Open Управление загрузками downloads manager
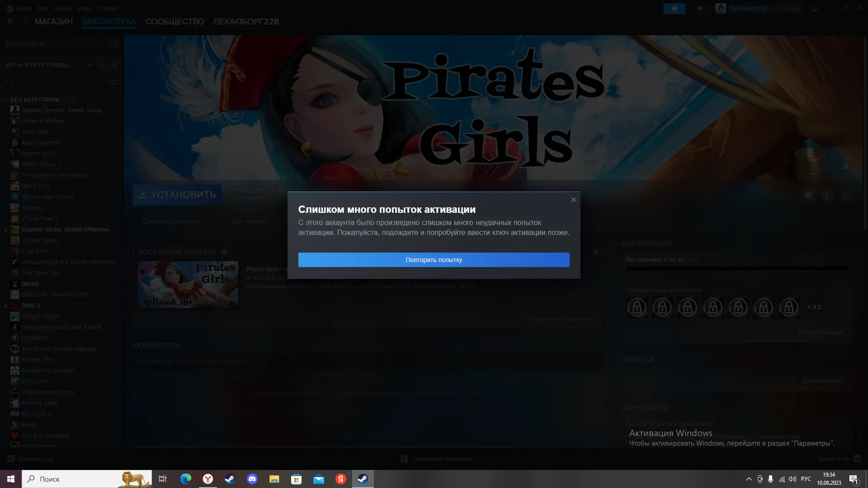The width and height of the screenshot is (868, 488). click(436, 459)
